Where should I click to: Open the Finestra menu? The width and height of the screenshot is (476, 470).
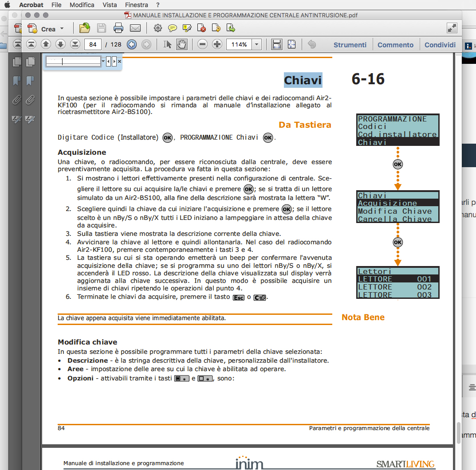point(137,5)
